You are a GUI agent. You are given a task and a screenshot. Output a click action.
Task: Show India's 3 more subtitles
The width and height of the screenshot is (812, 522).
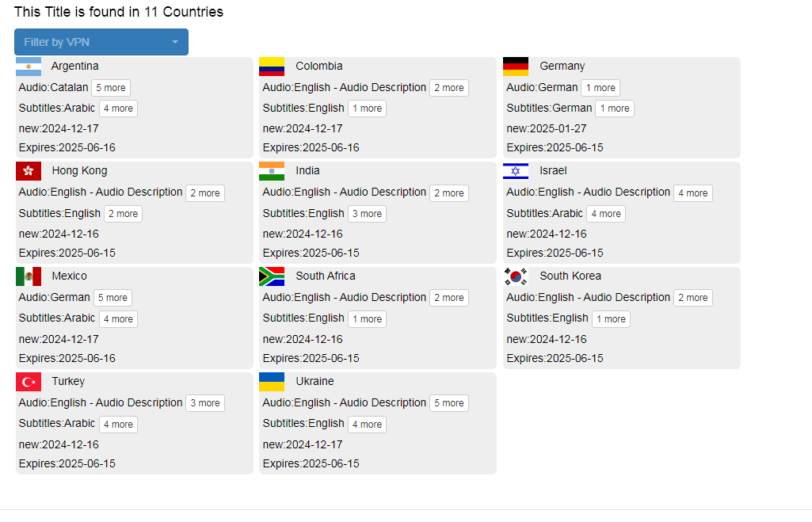pos(367,214)
